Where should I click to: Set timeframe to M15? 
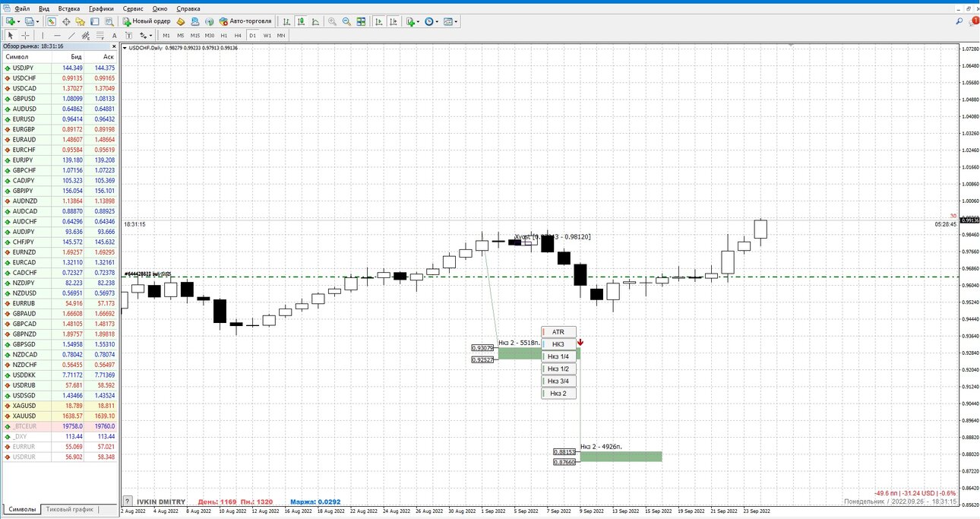tap(195, 35)
